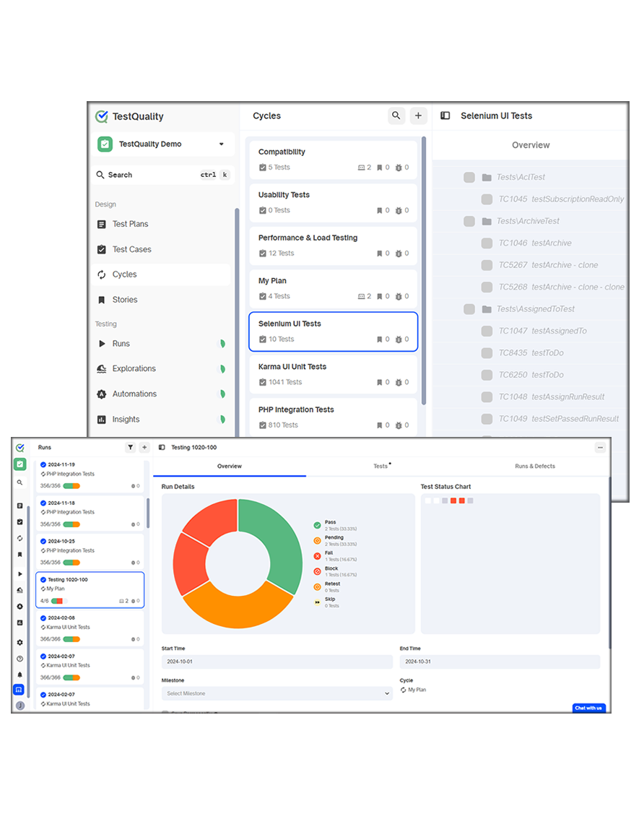This screenshot has height=832, width=644.
Task: Check the TC1047 testAssignedTo checkbox
Action: (x=487, y=331)
